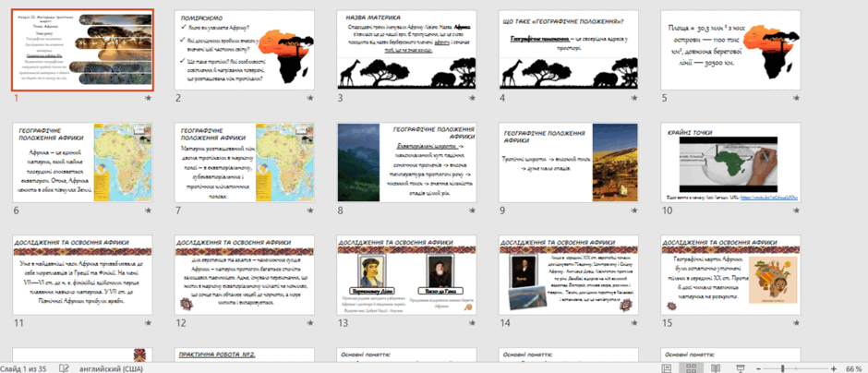Click the transition star under slide 1
Image resolution: width=868 pixels, height=373 pixels.
click(x=148, y=98)
